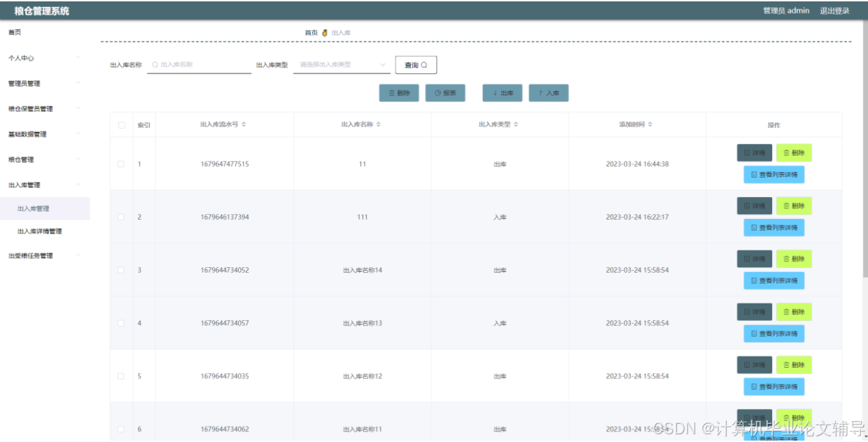The image size is (868, 442).
Task: Click the 出库 button above the table
Action: click(502, 93)
